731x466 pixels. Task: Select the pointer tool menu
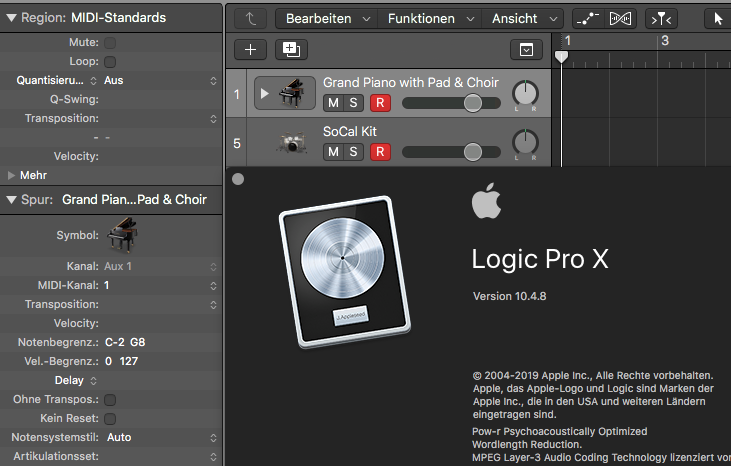[x=718, y=19]
